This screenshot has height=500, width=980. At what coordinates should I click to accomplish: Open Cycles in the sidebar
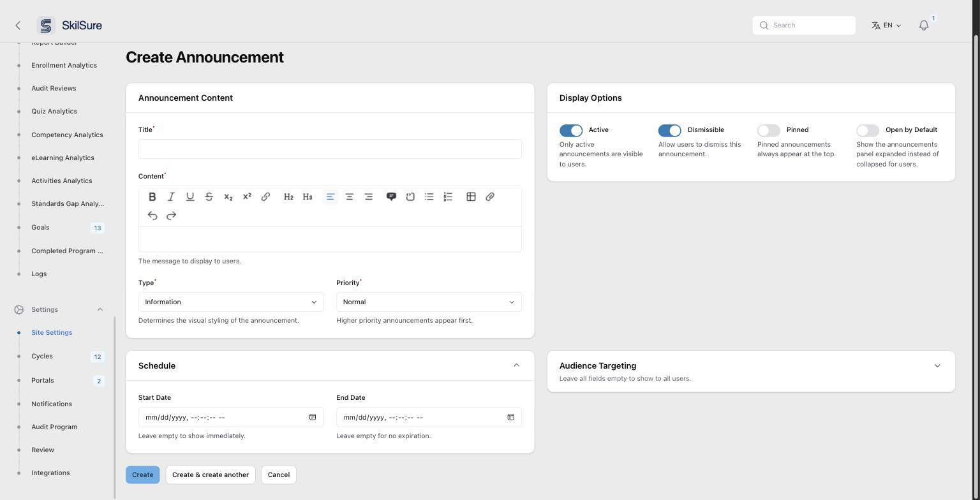click(x=42, y=356)
